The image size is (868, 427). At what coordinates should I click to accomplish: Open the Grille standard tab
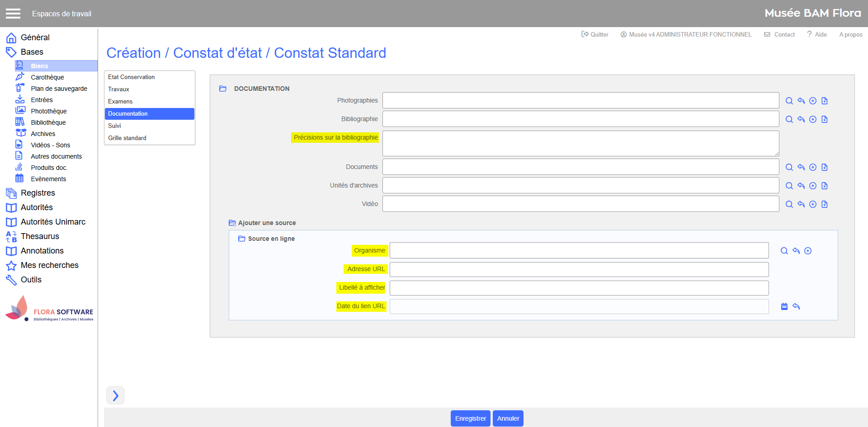[x=127, y=138]
